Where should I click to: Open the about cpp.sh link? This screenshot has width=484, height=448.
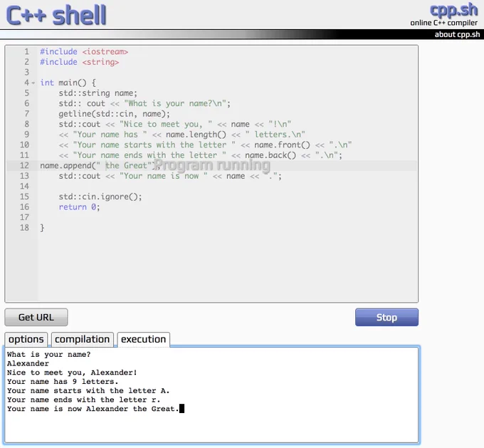coord(457,34)
